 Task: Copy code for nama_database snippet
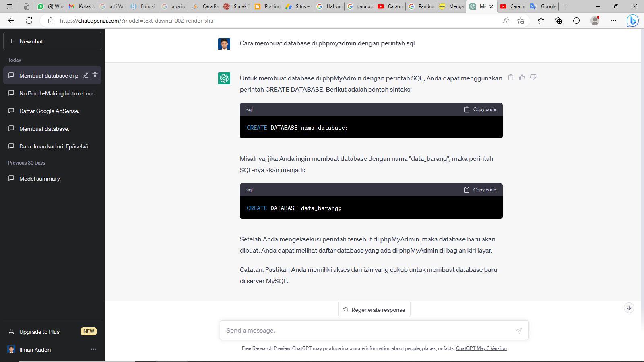[x=480, y=109]
